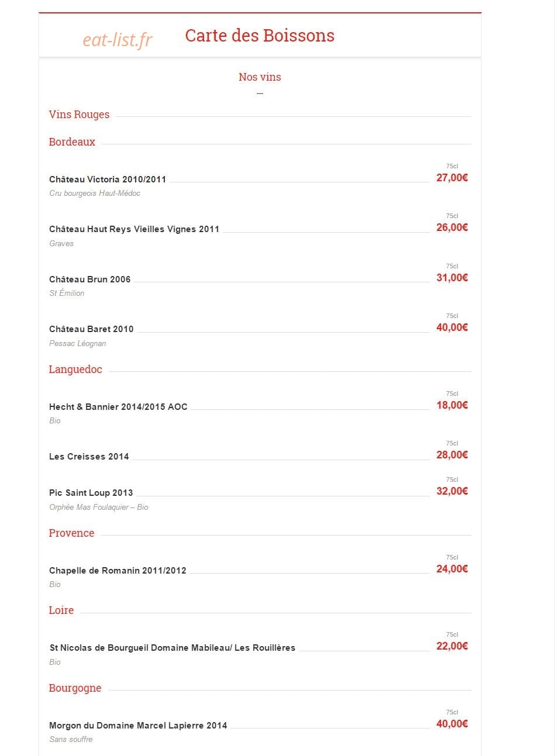555x756 pixels.
Task: Select the Nos vins heading
Action: pyautogui.click(x=260, y=77)
